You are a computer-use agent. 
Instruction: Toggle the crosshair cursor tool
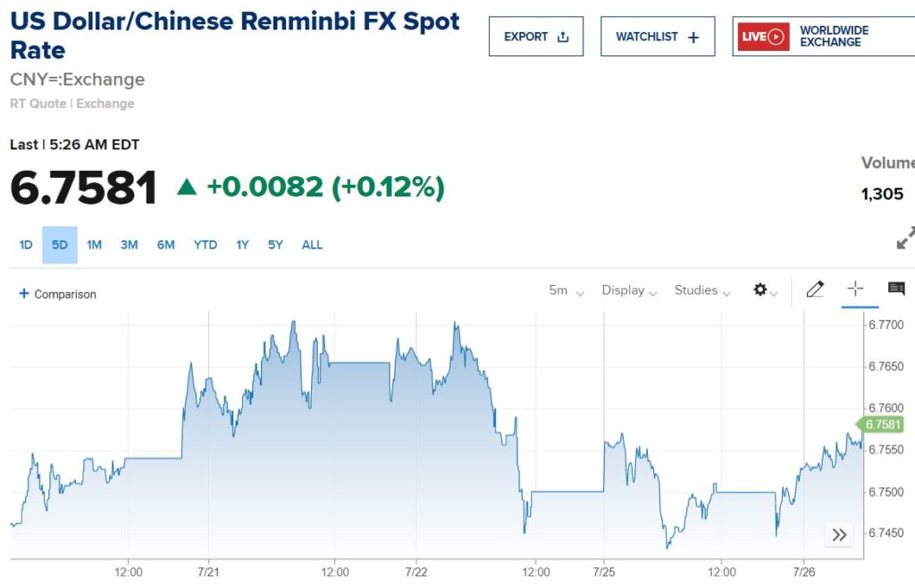855,289
